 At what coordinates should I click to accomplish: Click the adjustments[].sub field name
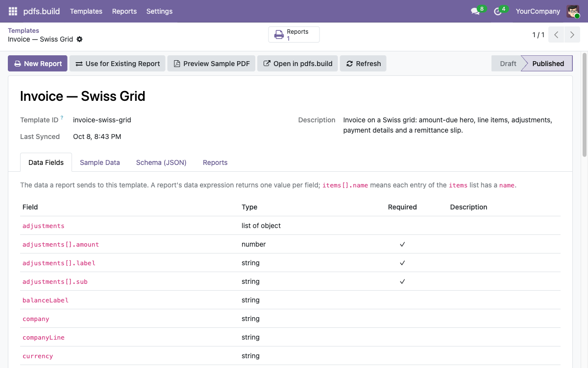tap(55, 281)
